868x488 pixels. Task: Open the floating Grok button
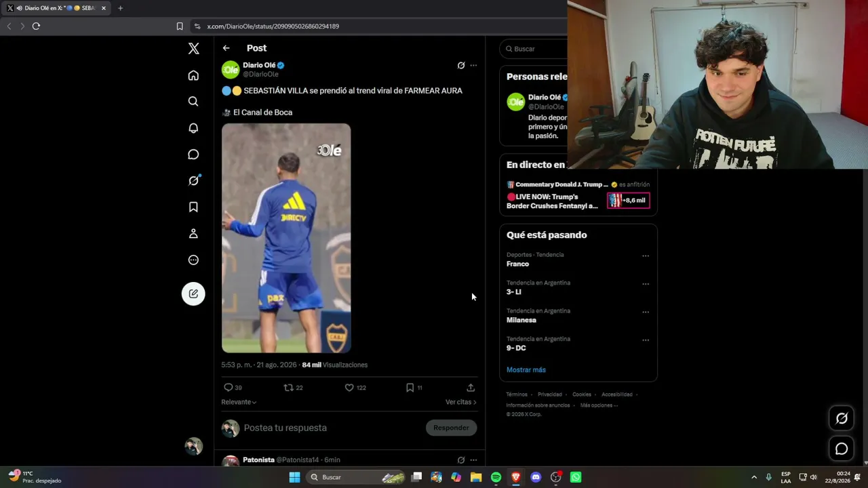(842, 418)
